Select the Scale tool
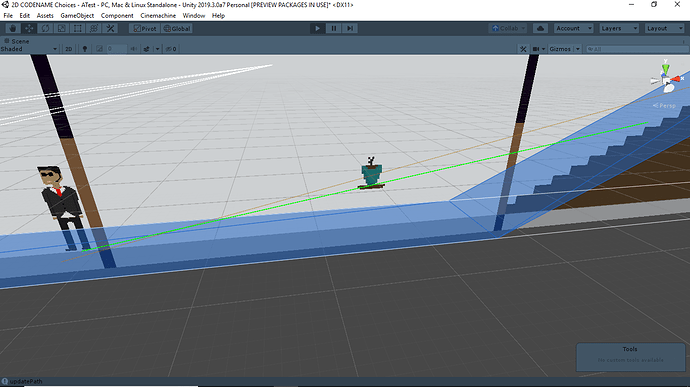 pos(62,28)
